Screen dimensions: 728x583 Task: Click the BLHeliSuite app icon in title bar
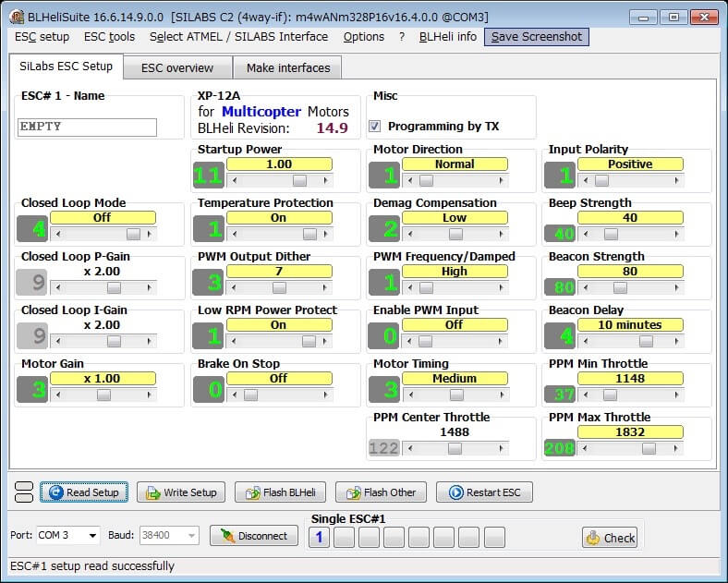click(x=17, y=18)
